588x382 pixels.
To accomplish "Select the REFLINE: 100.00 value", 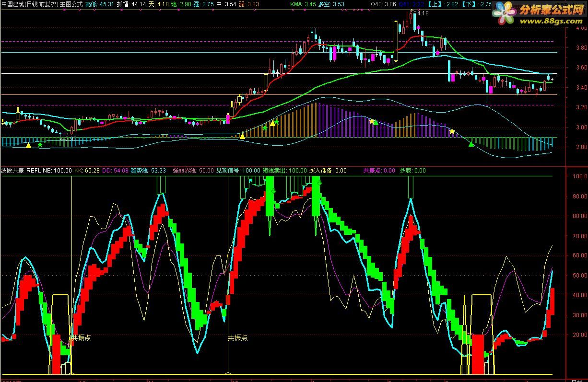I will click(x=49, y=170).
